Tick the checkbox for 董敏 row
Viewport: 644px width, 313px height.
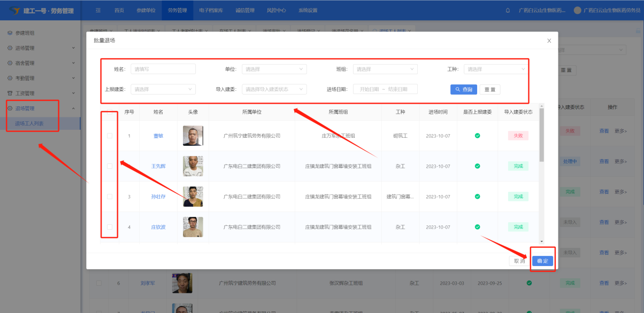pos(110,136)
